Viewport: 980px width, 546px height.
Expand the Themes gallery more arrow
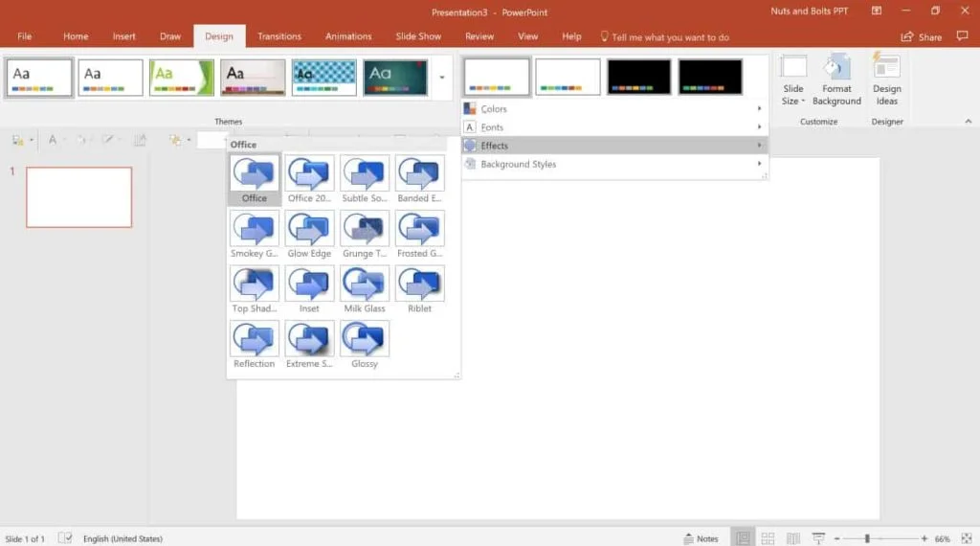tap(442, 78)
